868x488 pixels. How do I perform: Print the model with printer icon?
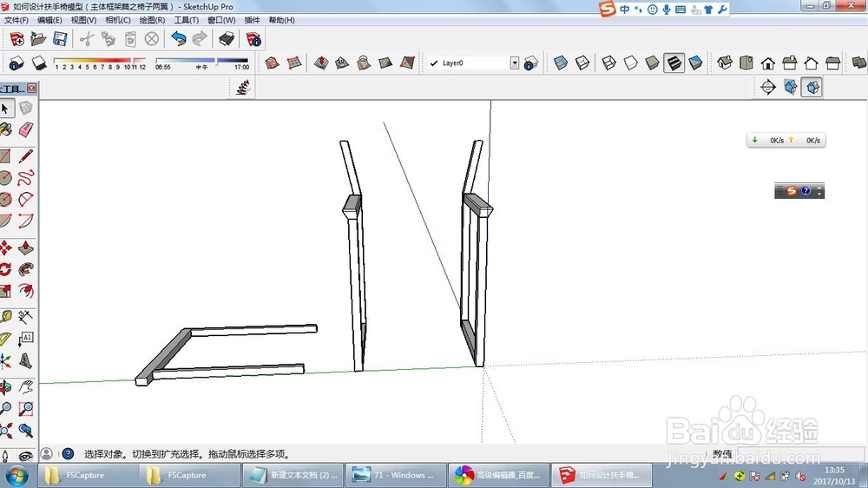227,39
